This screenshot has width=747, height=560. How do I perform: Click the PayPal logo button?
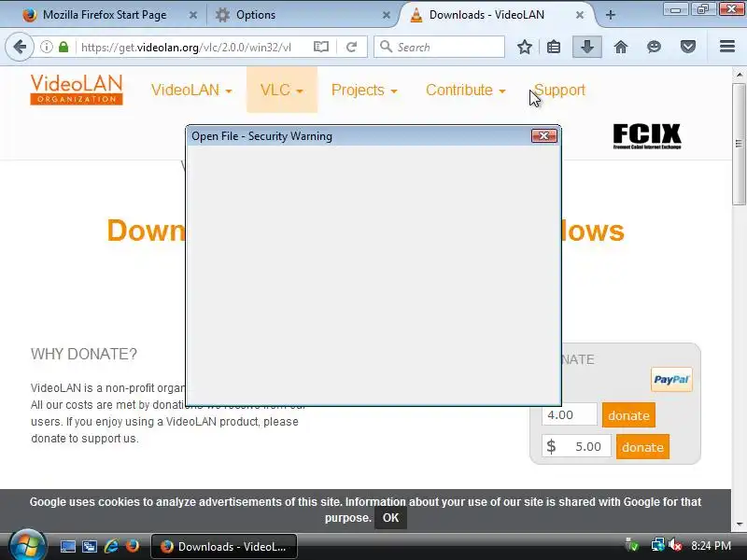click(x=671, y=380)
